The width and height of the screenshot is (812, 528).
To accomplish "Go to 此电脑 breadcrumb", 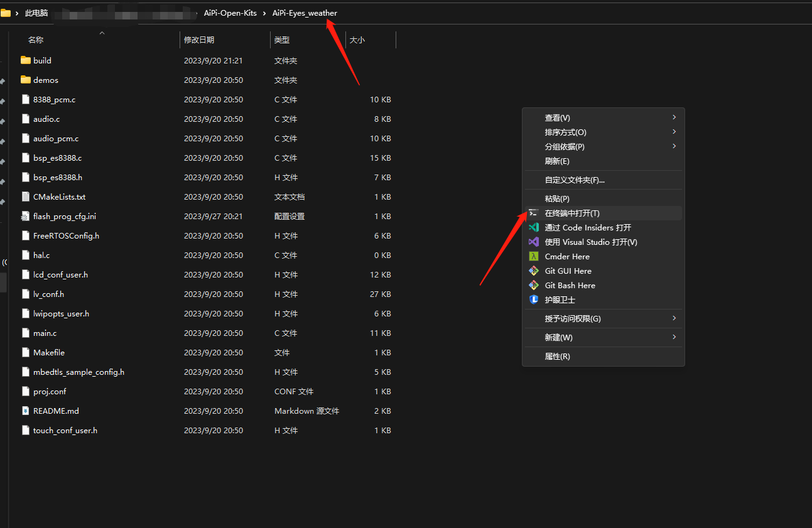I will pos(36,13).
